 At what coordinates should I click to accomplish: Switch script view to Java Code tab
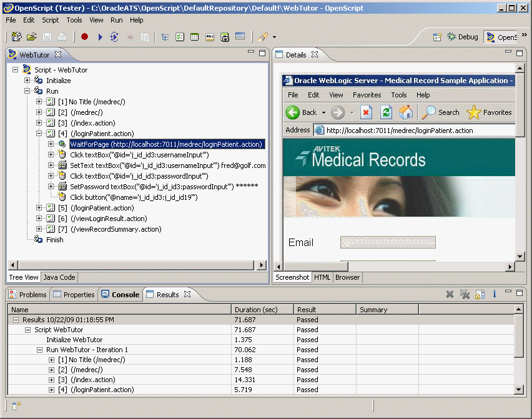click(59, 277)
